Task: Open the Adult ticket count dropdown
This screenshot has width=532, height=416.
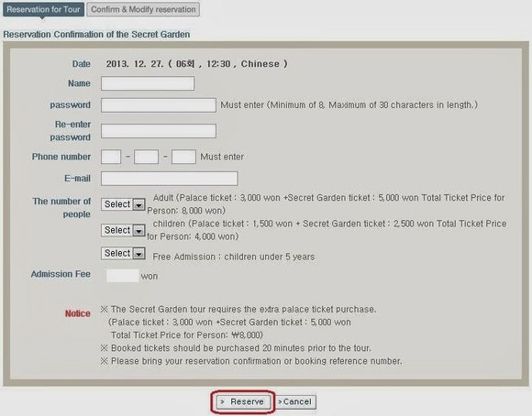Action: pos(123,204)
